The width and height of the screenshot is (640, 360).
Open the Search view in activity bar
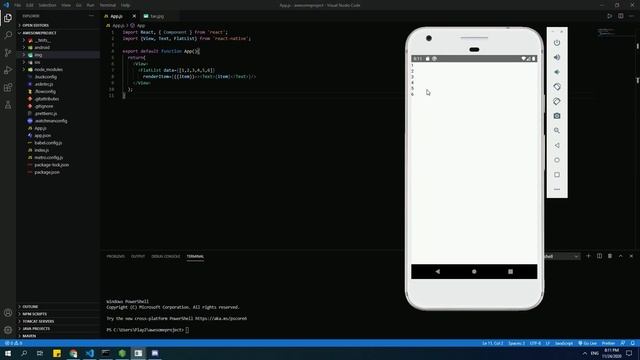[x=8, y=36]
